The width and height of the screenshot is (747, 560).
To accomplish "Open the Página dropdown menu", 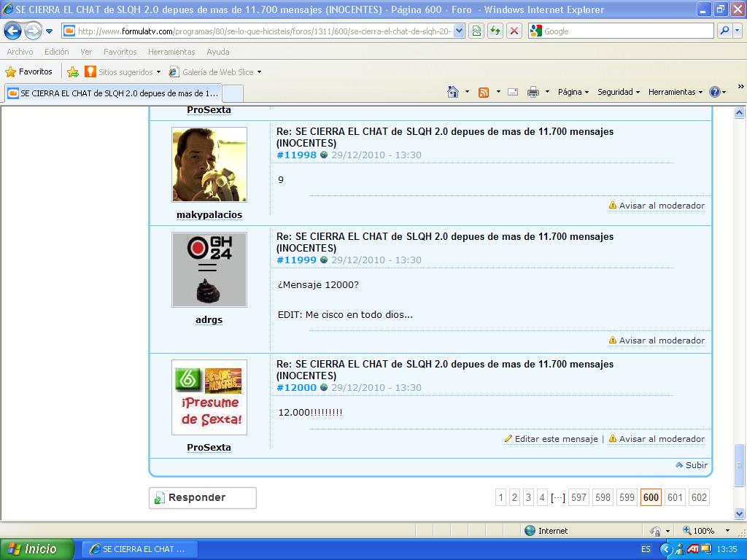I will [573, 92].
